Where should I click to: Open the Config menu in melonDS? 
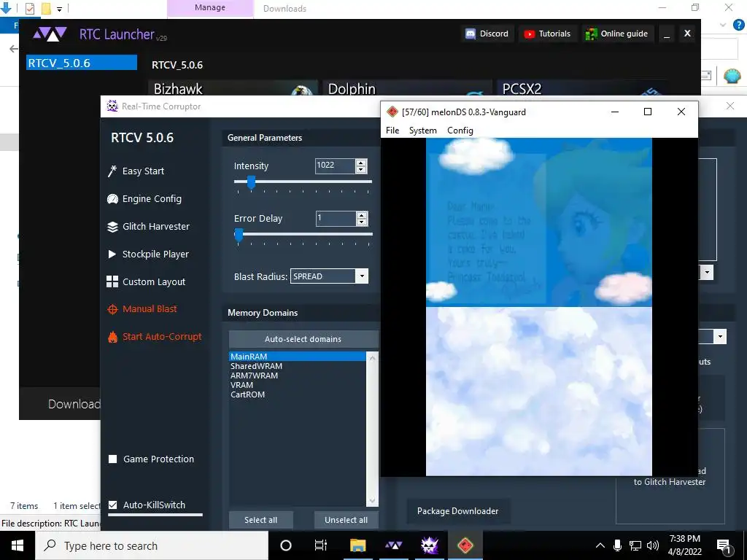(460, 131)
